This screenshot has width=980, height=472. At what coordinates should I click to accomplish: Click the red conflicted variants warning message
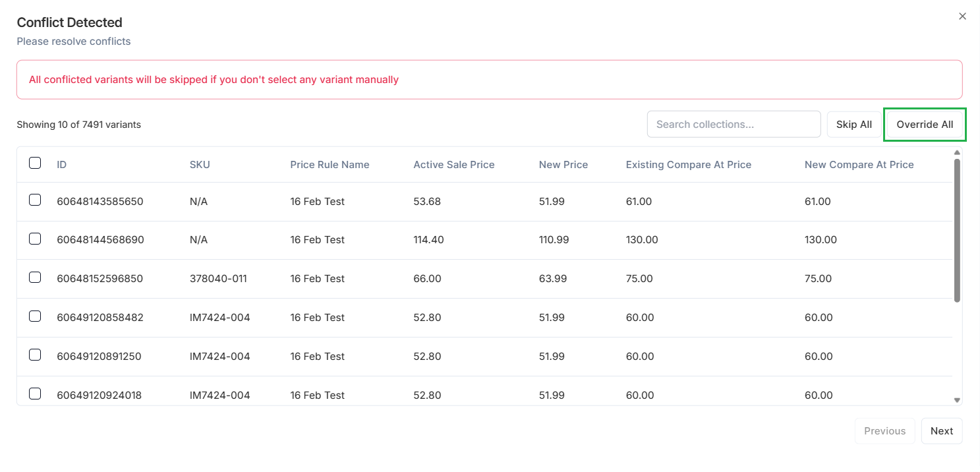pyautogui.click(x=214, y=80)
